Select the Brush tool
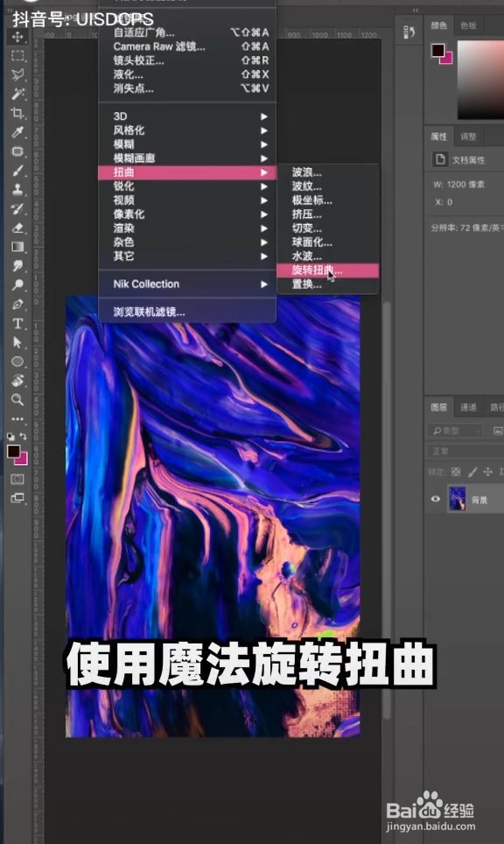Viewport: 504px width, 844px height. point(17,171)
